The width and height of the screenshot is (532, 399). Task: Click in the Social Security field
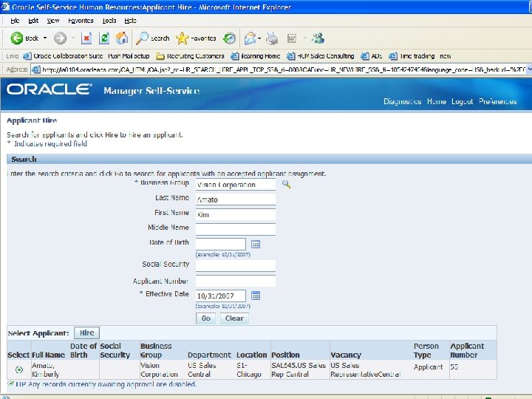coord(236,266)
